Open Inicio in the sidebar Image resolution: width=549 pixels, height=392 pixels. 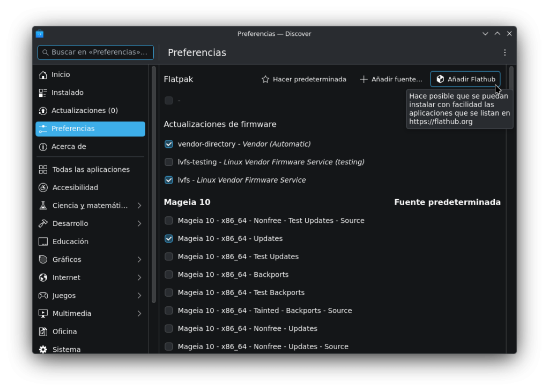(90, 75)
